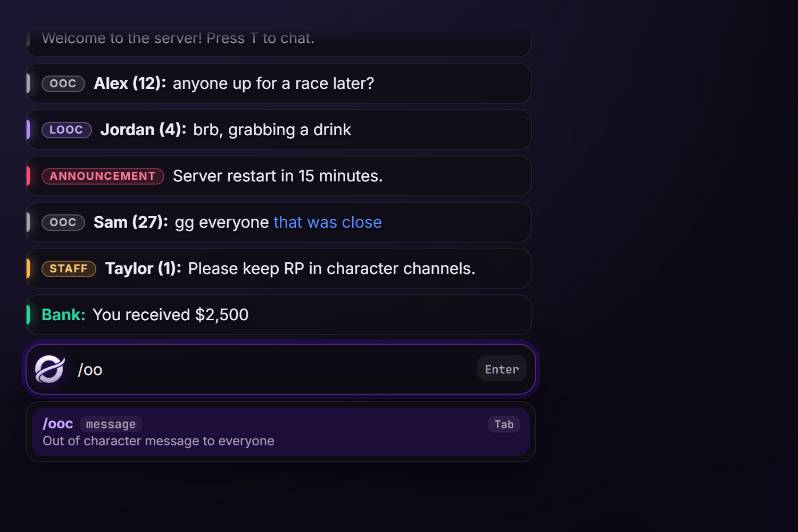Image resolution: width=798 pixels, height=532 pixels.
Task: Click the OOC badge on Alex's message
Action: [x=63, y=84]
